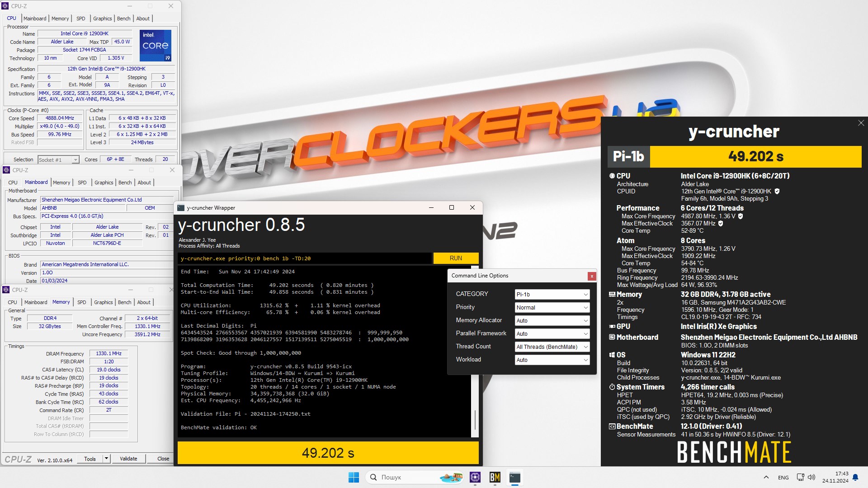Click the Motherboard icon in BenchMate panel
The width and height of the screenshot is (868, 488).
(612, 337)
